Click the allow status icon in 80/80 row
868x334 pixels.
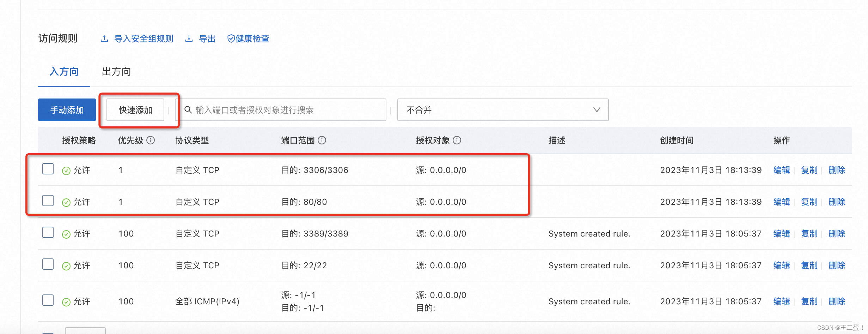click(66, 203)
